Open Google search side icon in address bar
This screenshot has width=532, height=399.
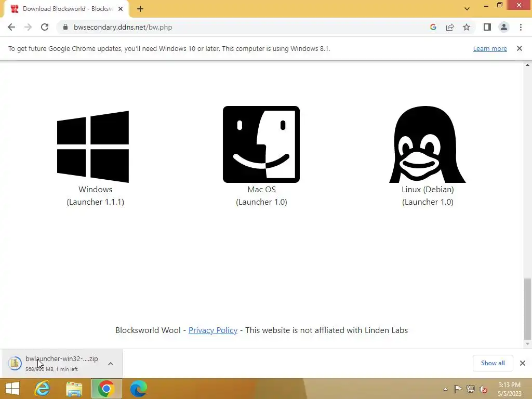tap(433, 27)
